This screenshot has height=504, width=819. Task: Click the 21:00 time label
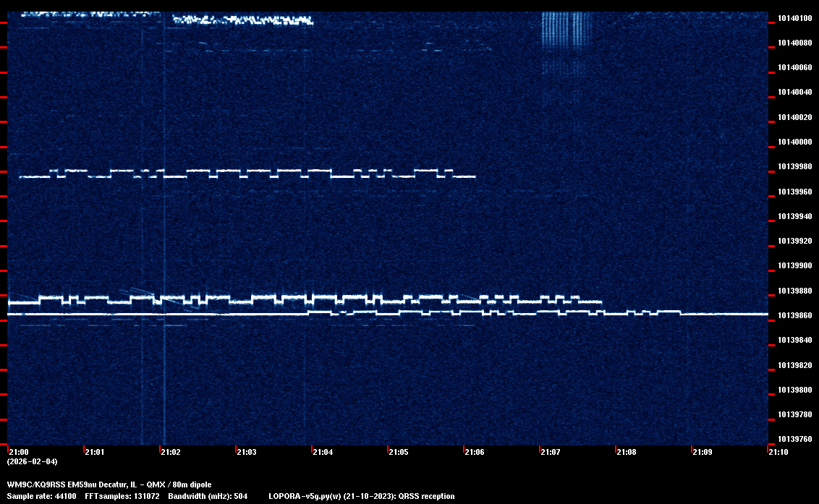(x=19, y=452)
